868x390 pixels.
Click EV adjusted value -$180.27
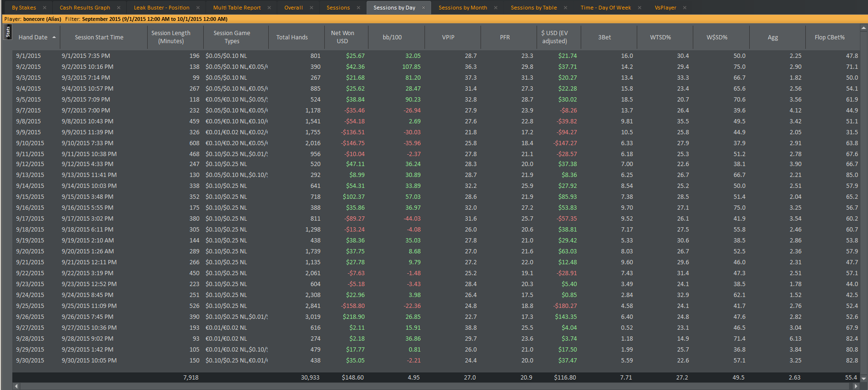click(565, 306)
